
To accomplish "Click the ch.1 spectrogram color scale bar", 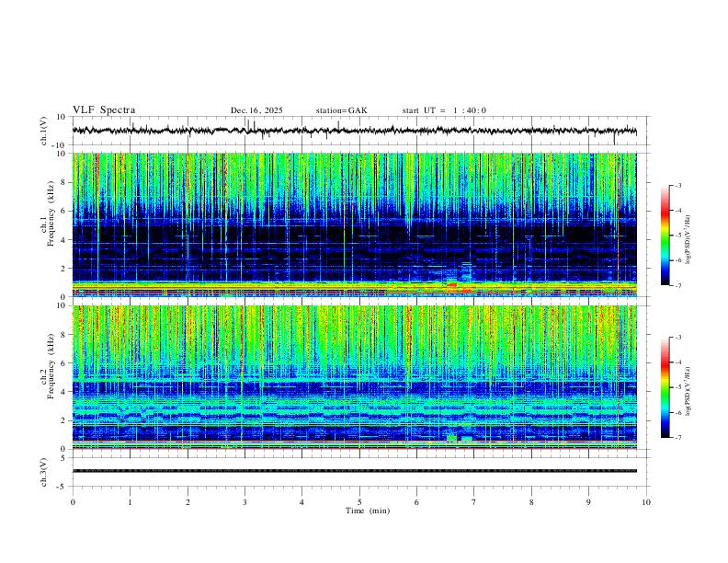I will [x=665, y=236].
